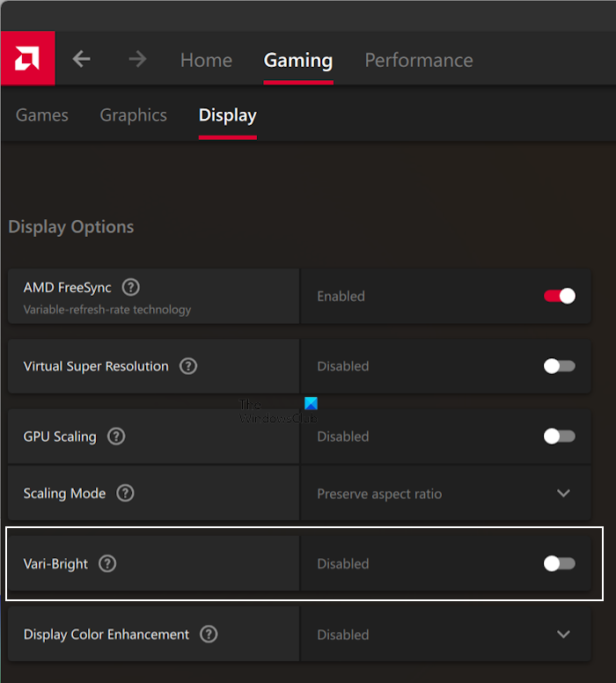Click Display Color Enhancement help icon

coord(209,635)
